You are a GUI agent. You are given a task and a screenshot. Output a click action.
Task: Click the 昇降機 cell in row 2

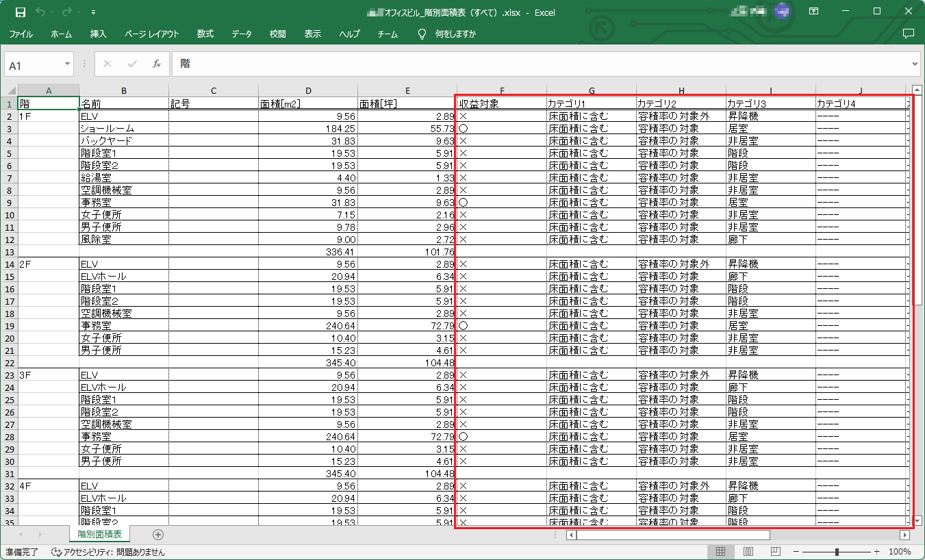(x=770, y=116)
